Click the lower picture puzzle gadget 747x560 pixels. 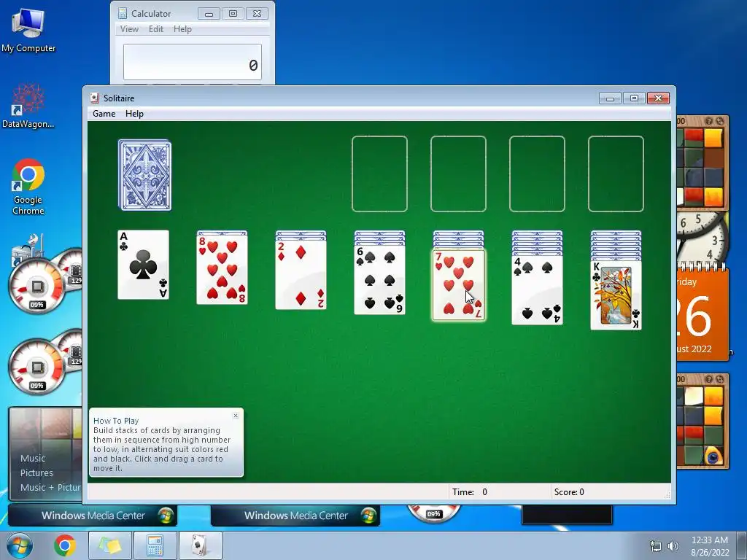(x=703, y=421)
